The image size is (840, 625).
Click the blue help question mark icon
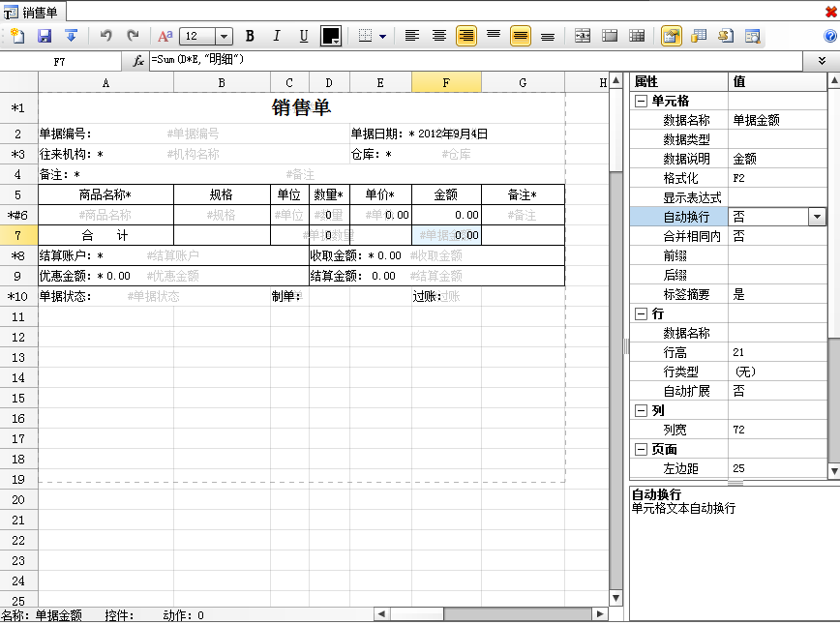pyautogui.click(x=829, y=36)
